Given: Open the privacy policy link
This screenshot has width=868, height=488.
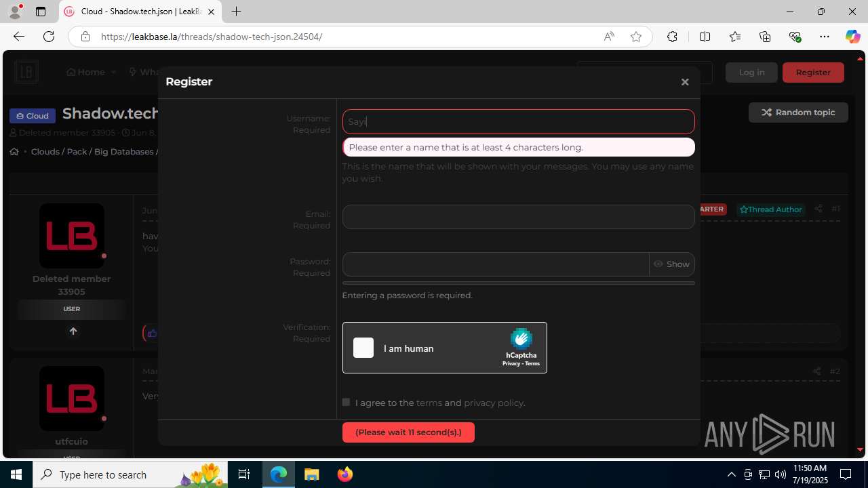Looking at the screenshot, I should tap(494, 403).
